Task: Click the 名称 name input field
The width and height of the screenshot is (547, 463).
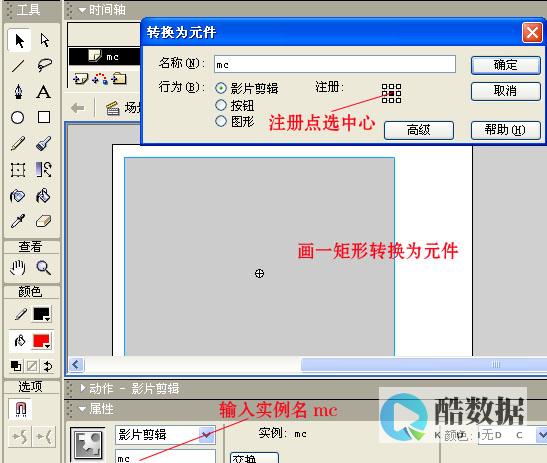Action: click(x=335, y=64)
